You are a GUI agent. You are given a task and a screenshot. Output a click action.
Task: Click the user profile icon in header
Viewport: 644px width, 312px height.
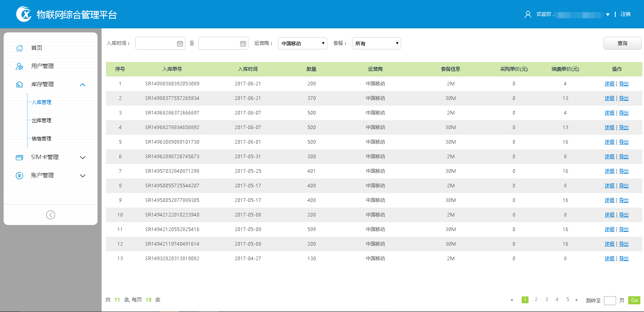[528, 15]
